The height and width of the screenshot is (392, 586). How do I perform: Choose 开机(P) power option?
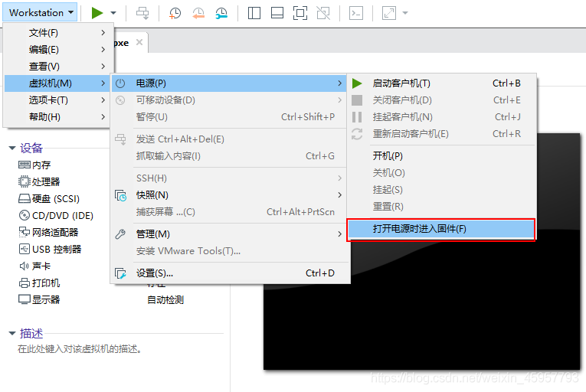click(x=442, y=156)
